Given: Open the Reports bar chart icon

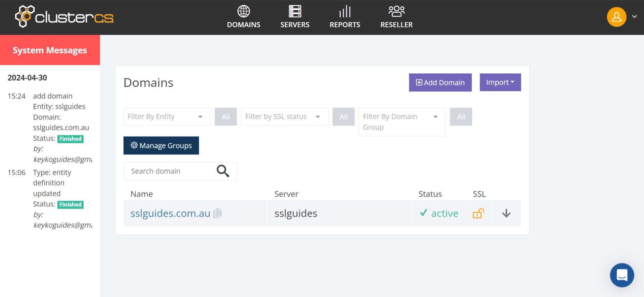Looking at the screenshot, I should [345, 11].
